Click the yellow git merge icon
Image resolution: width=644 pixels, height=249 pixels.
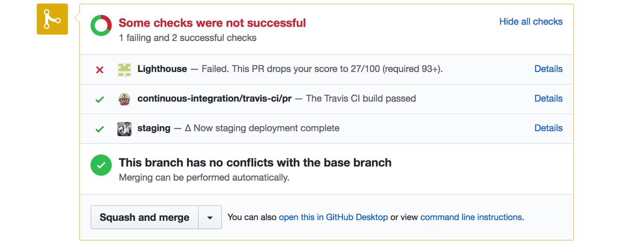click(52, 19)
